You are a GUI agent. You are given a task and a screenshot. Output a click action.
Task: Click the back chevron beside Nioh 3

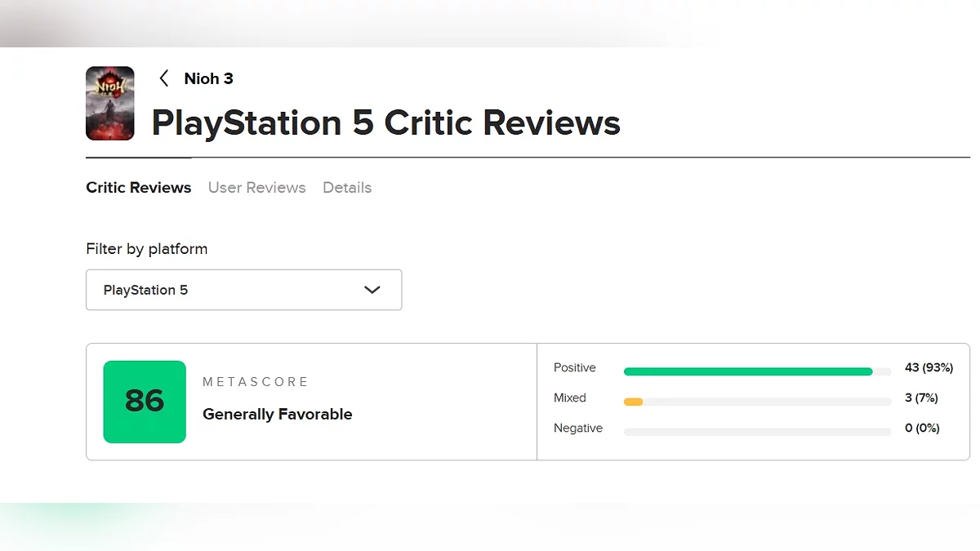pos(164,78)
